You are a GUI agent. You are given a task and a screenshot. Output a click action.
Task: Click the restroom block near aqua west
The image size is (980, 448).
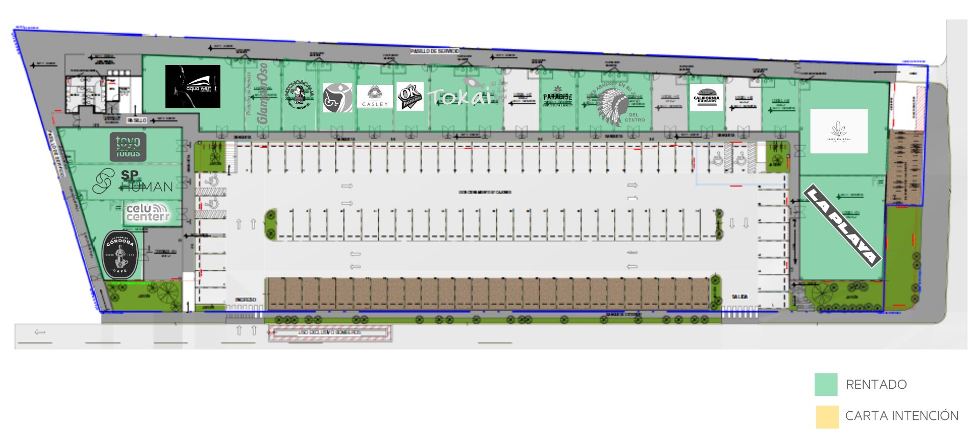(86, 95)
